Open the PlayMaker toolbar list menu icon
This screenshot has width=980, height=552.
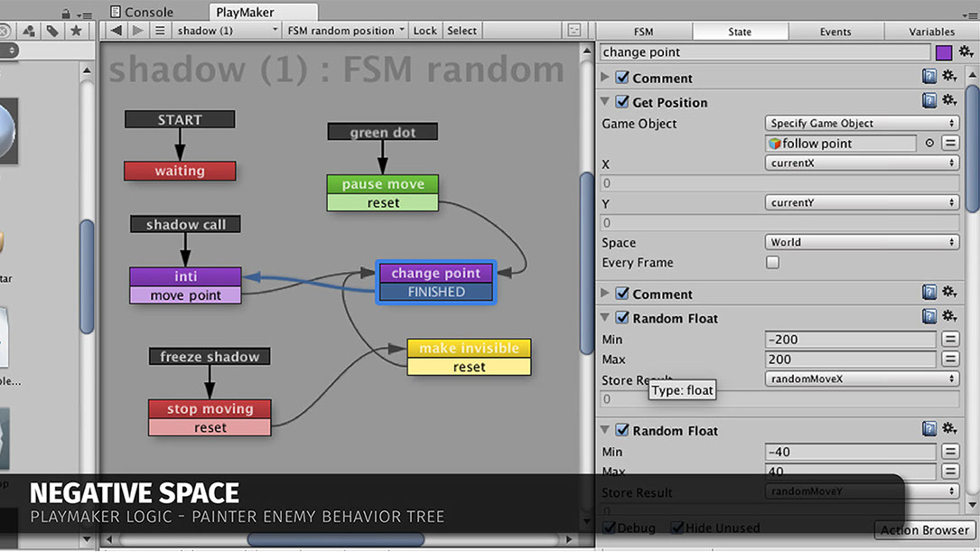(160, 31)
